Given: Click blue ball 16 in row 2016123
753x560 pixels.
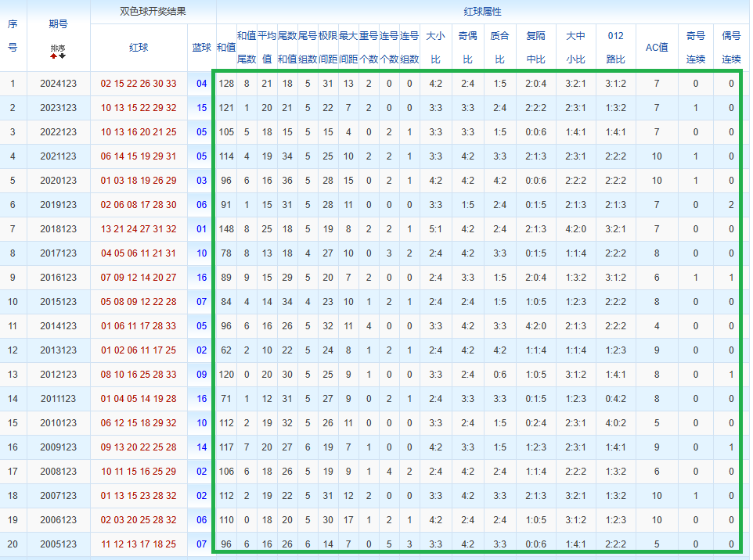Looking at the screenshot, I should (202, 278).
